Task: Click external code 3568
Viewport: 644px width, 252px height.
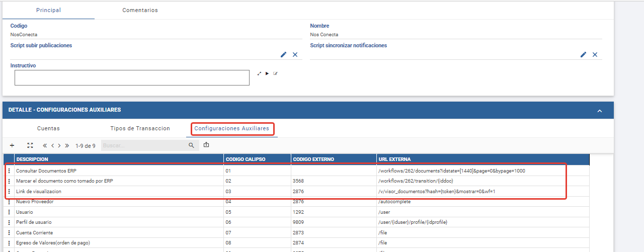Action: (298, 181)
